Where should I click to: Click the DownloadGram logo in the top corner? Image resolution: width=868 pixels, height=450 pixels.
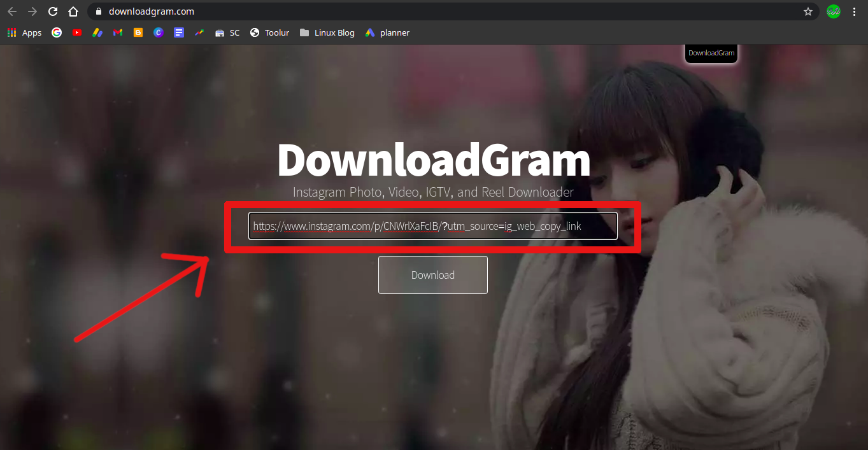pyautogui.click(x=711, y=53)
